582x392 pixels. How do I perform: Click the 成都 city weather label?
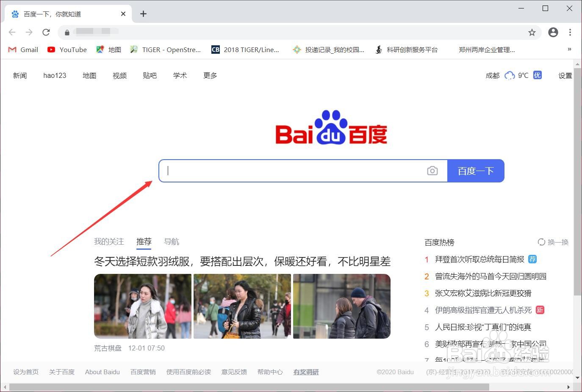[493, 75]
